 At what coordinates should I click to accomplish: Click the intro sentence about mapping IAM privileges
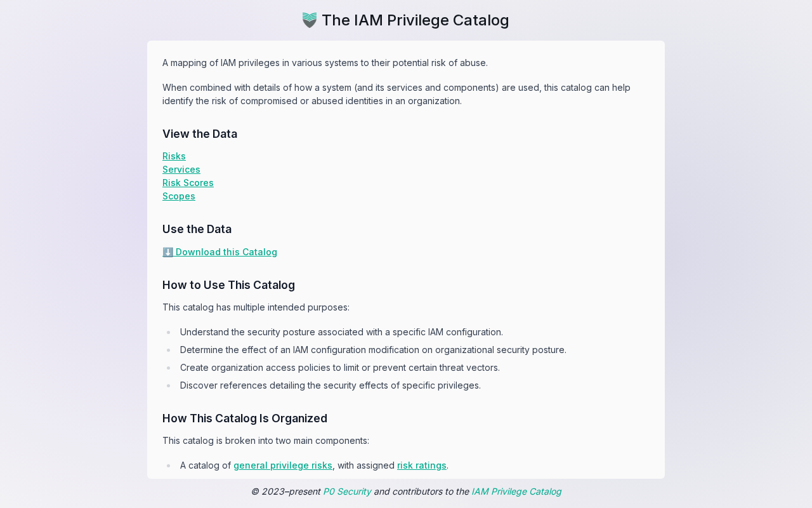(325, 63)
